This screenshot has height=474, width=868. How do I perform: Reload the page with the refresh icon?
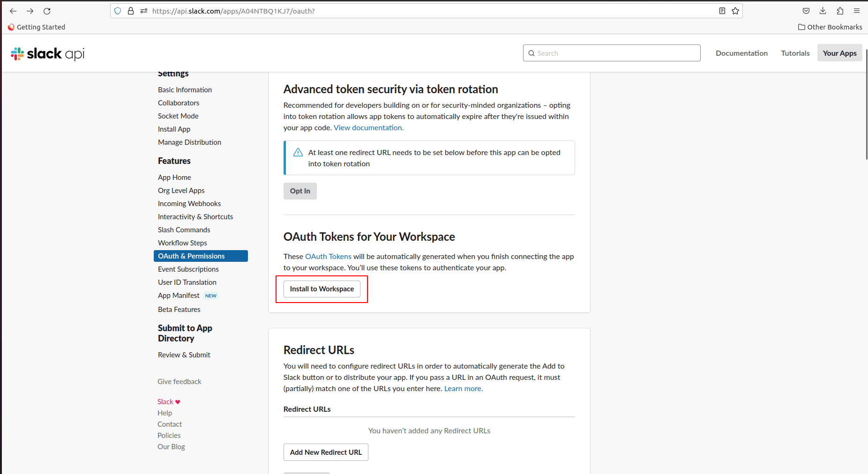pos(47,11)
